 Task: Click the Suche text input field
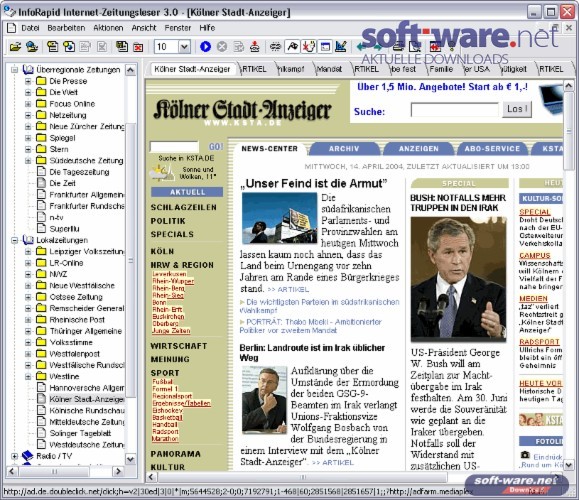(455, 110)
